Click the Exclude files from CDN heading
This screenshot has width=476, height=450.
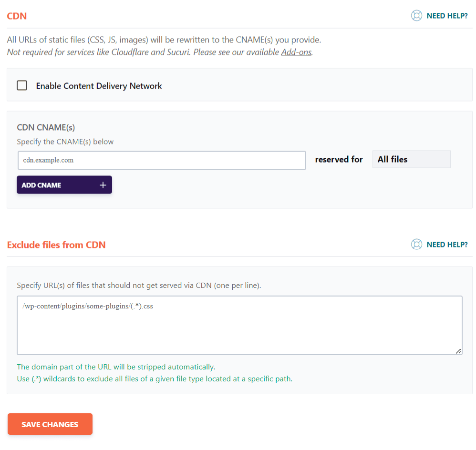pos(56,245)
